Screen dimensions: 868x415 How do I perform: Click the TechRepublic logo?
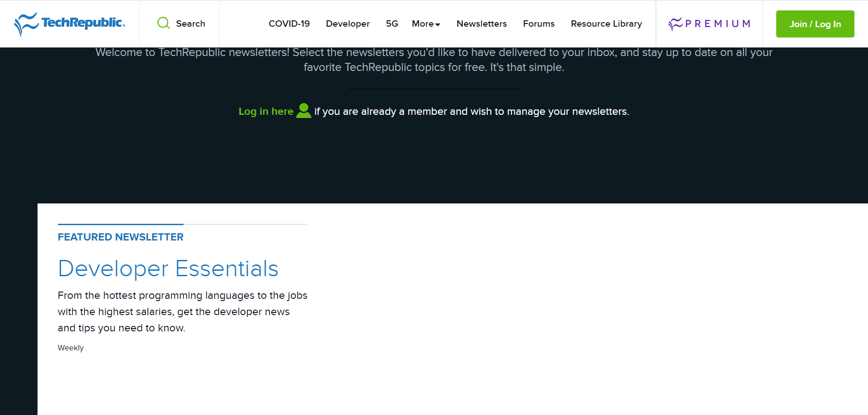click(x=70, y=24)
